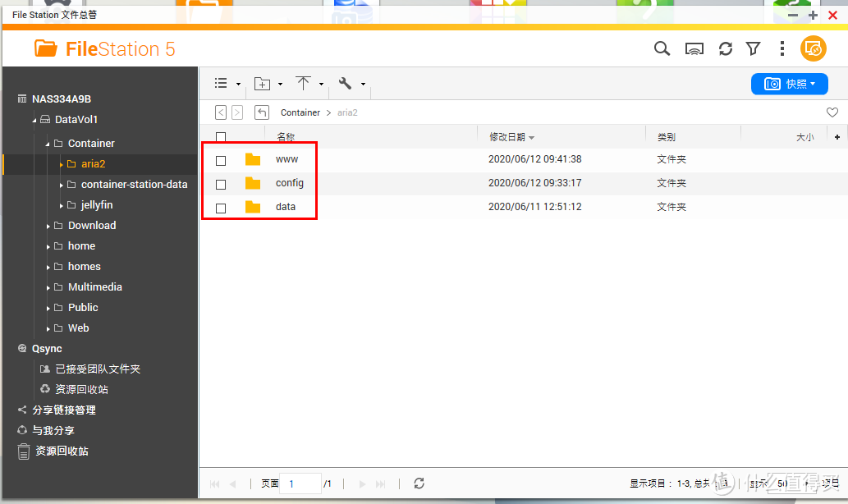Click Container in the breadcrumb path
The image size is (848, 504).
(x=300, y=112)
